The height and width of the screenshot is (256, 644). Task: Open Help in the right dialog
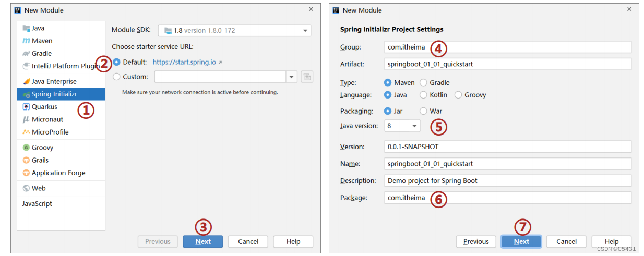point(612,241)
